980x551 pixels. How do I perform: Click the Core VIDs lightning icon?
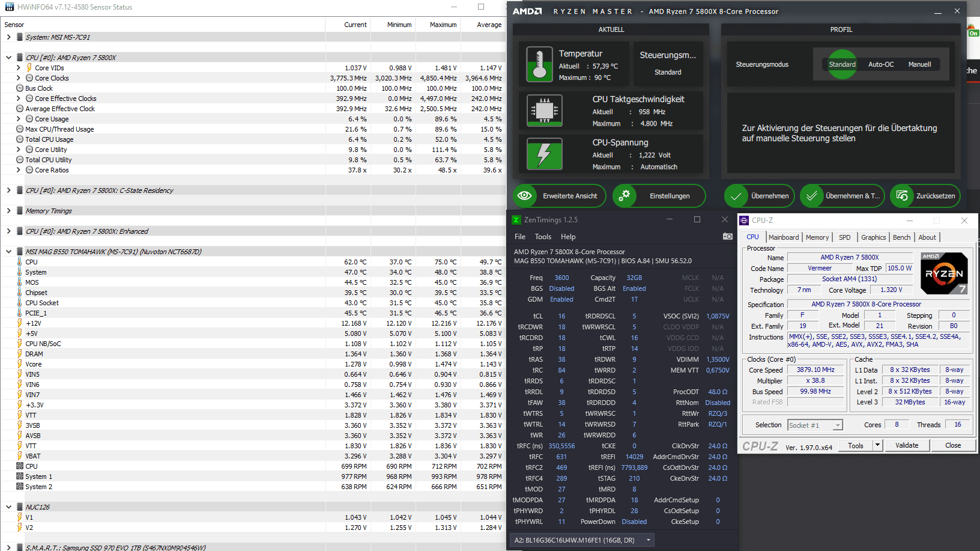29,68
